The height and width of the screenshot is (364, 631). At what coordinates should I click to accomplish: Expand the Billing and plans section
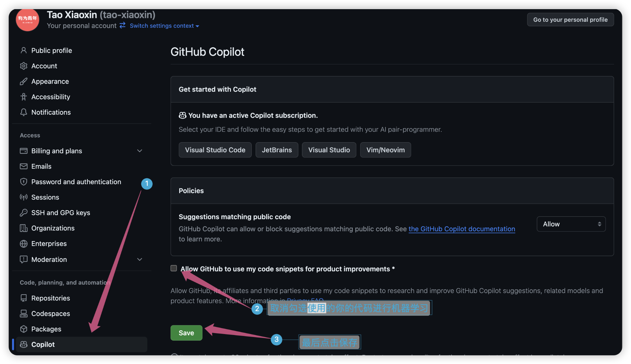139,151
